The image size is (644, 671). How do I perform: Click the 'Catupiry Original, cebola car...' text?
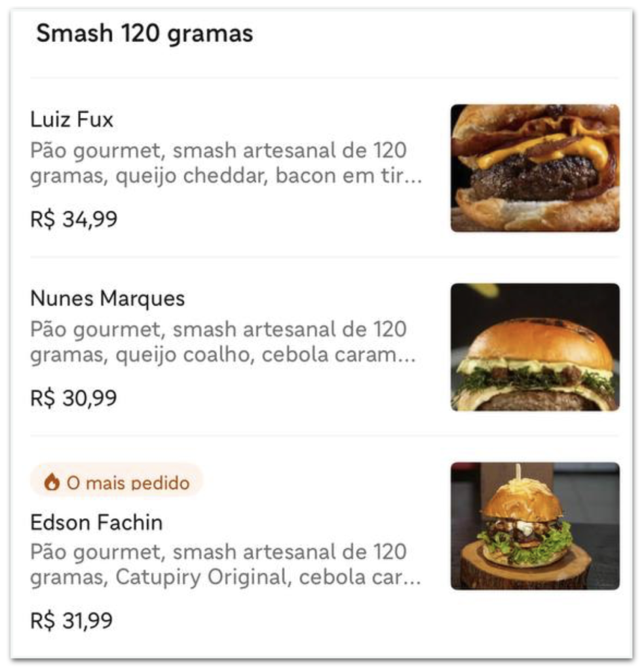269,577
